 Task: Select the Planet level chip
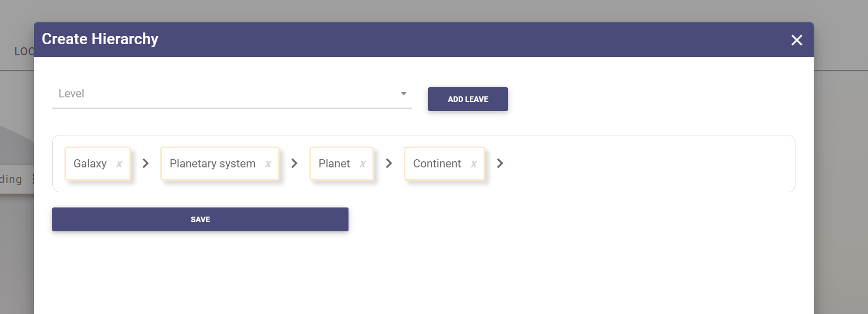334,164
